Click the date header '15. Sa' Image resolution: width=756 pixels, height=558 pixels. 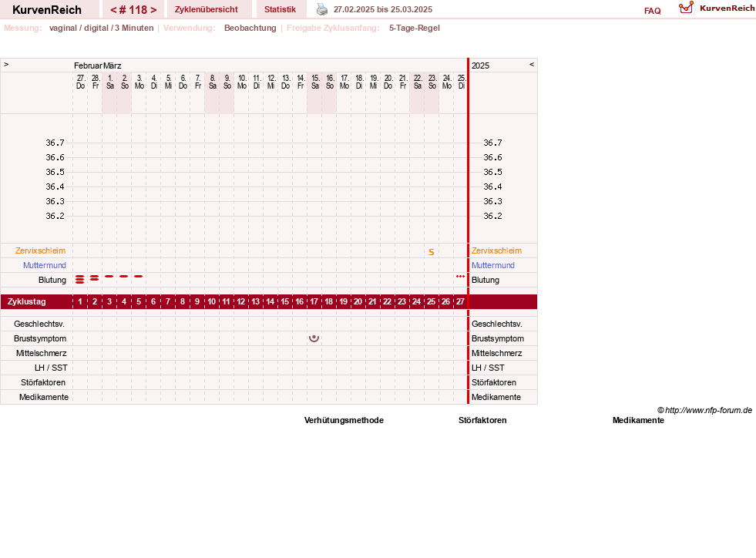click(315, 82)
